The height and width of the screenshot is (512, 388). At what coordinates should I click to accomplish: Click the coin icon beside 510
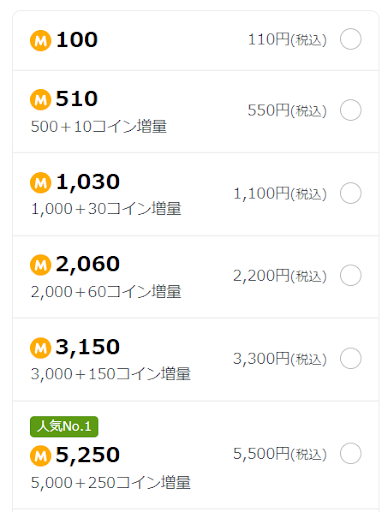pyautogui.click(x=41, y=100)
